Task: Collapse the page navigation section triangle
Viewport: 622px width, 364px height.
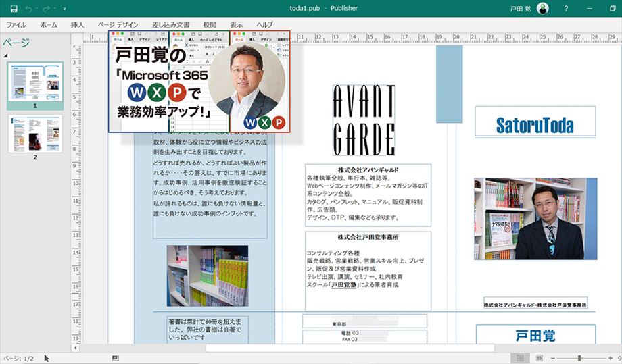Action: 5,55
